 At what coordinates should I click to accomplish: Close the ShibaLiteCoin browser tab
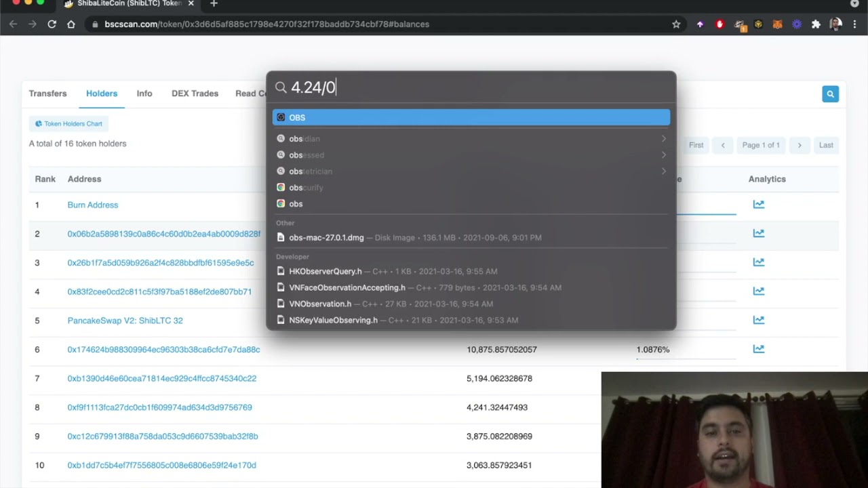pyautogui.click(x=191, y=4)
